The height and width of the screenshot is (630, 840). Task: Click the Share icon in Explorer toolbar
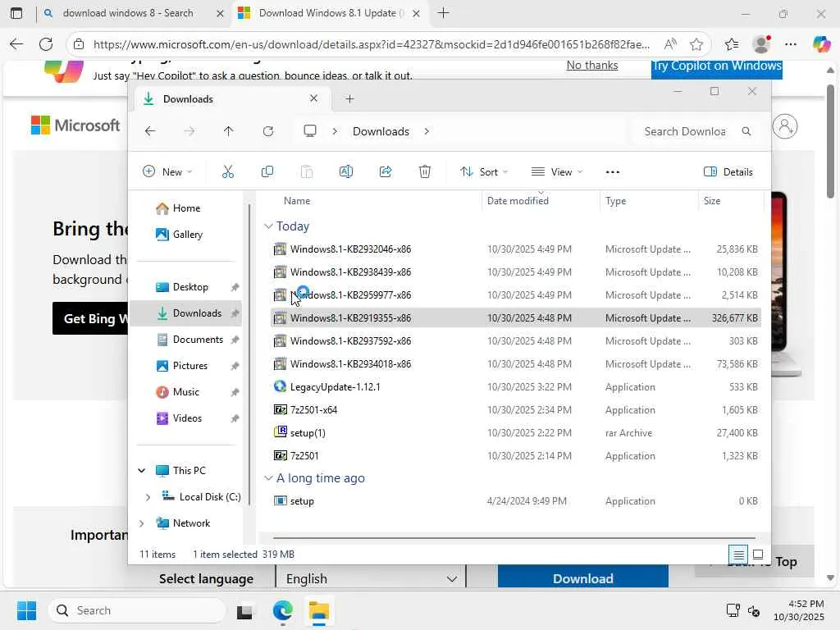[386, 172]
